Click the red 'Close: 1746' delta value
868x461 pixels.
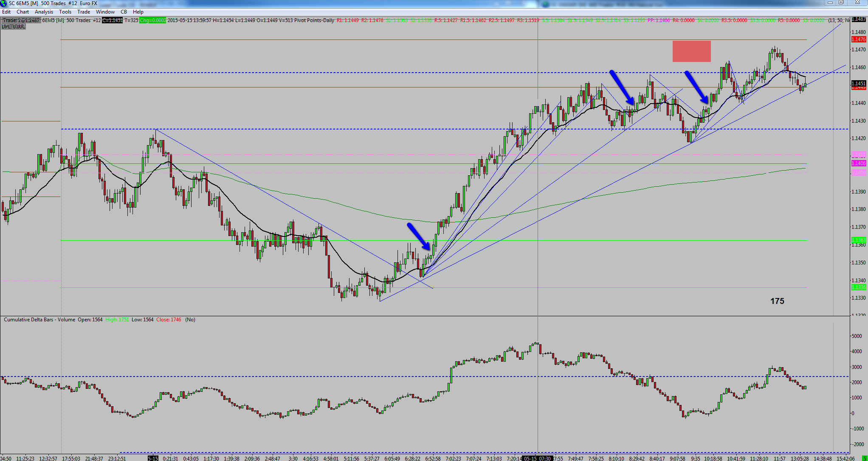pos(169,320)
